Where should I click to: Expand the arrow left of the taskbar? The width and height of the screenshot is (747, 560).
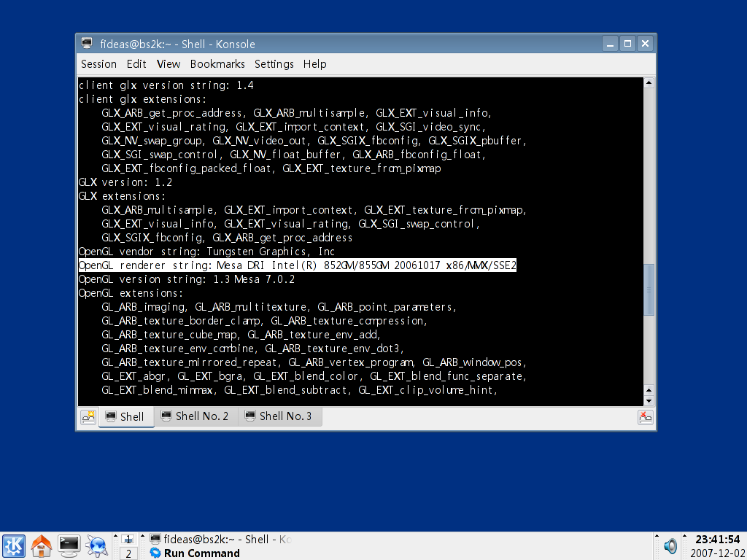(x=142, y=537)
